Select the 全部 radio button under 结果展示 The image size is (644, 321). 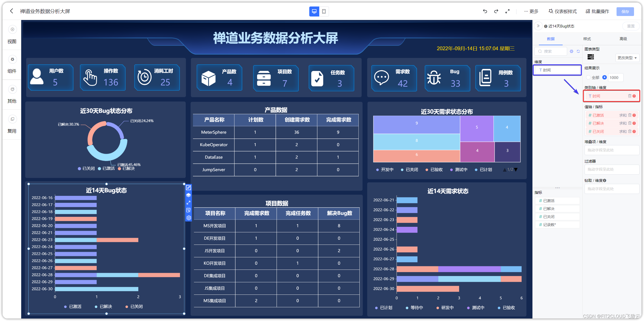[588, 77]
